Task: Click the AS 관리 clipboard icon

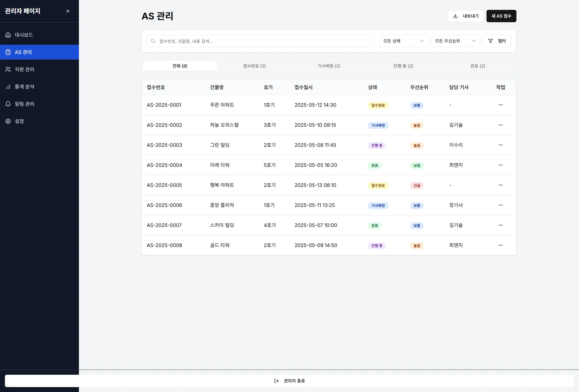Action: coord(8,52)
